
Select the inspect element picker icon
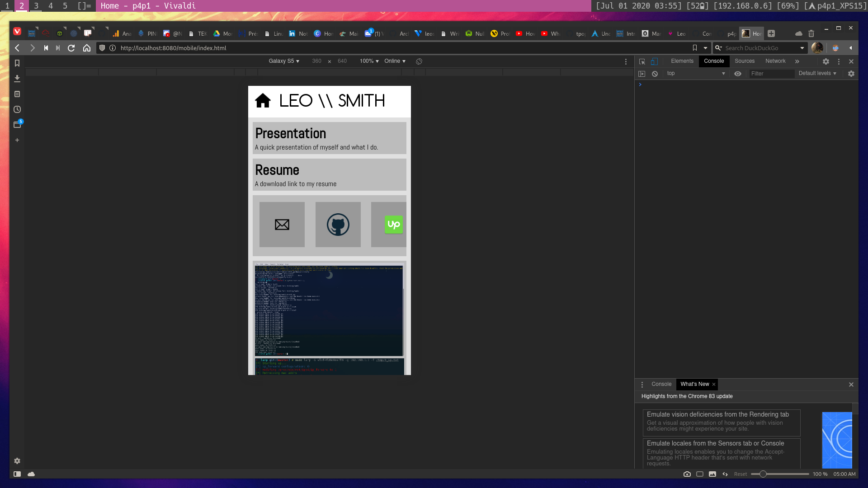[x=642, y=61]
